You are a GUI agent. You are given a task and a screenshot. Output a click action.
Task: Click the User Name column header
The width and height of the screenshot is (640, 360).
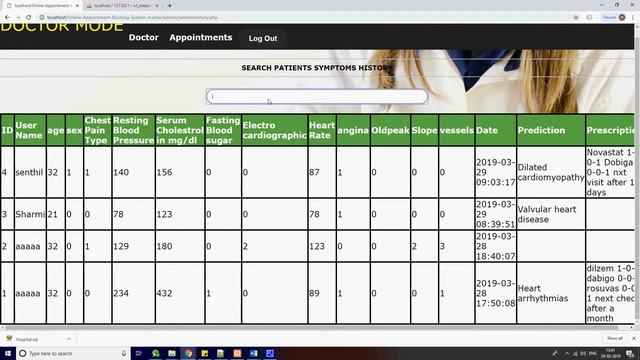(30, 130)
